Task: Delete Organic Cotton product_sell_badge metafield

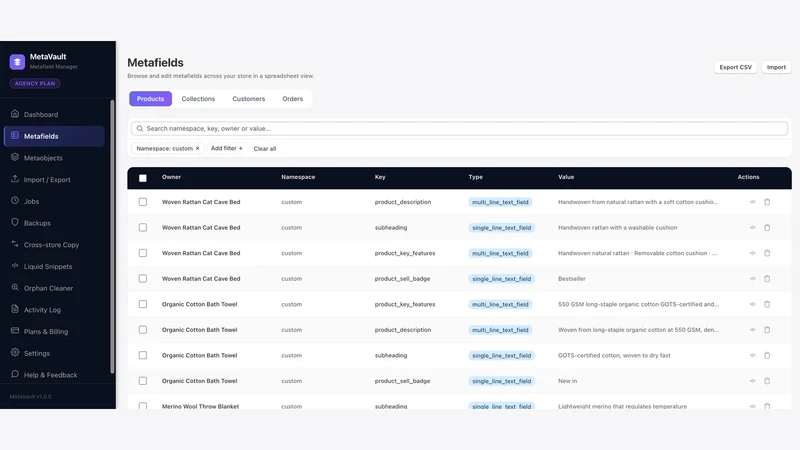Action: click(767, 381)
